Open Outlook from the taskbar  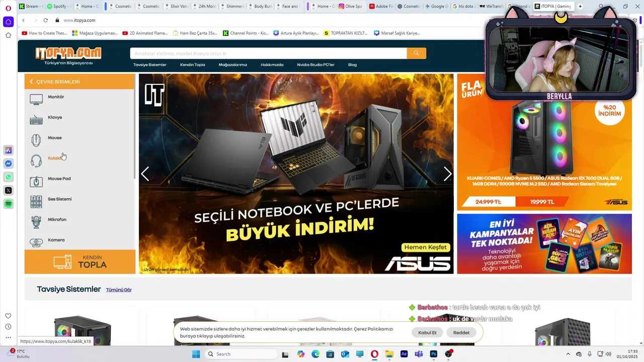345,354
